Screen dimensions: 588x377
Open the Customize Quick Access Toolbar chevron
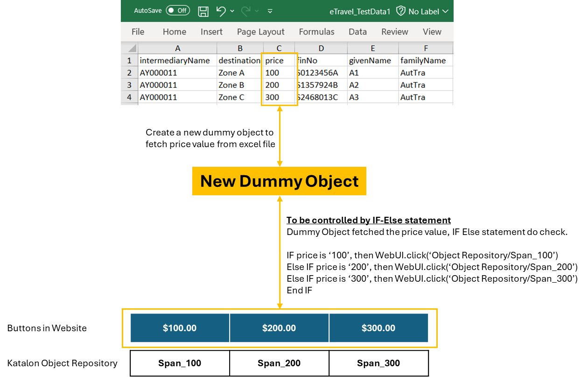coord(270,11)
